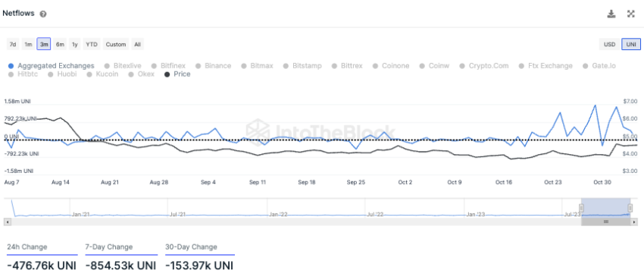
Task: Open the Netflows help tooltip icon
Action: click(x=43, y=14)
